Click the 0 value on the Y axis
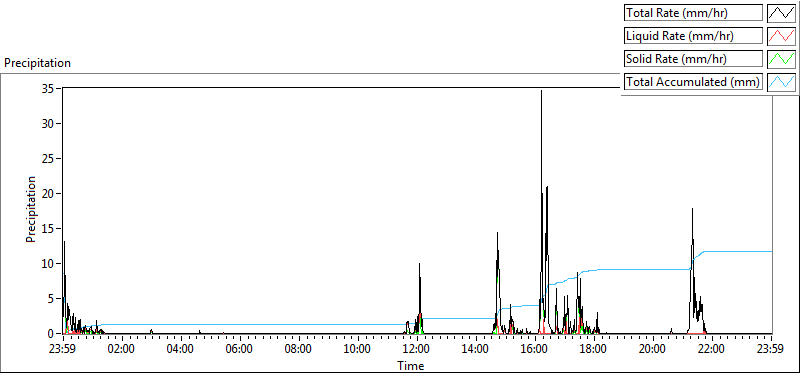800x373 pixels. 51,334
